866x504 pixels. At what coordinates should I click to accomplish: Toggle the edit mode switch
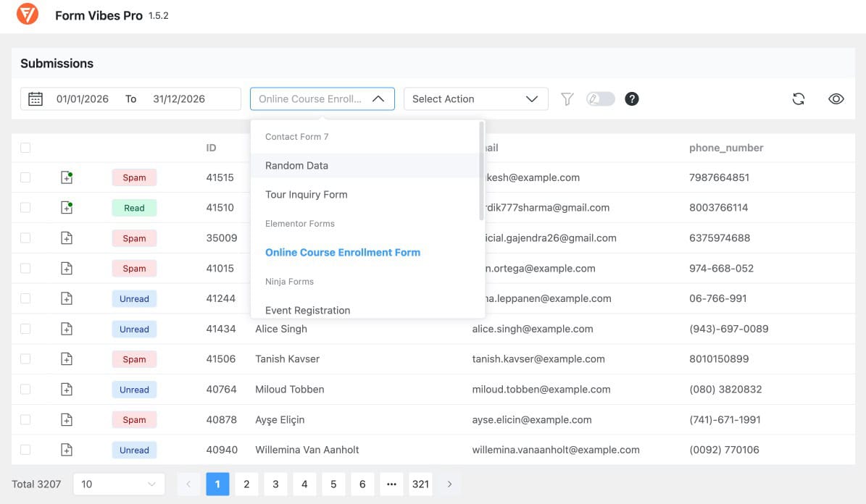coord(600,98)
